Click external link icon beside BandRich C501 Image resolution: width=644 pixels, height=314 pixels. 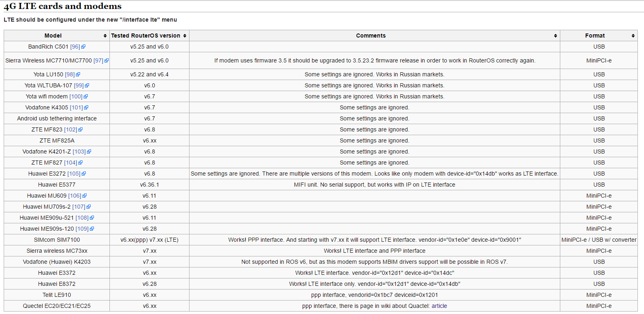click(83, 47)
